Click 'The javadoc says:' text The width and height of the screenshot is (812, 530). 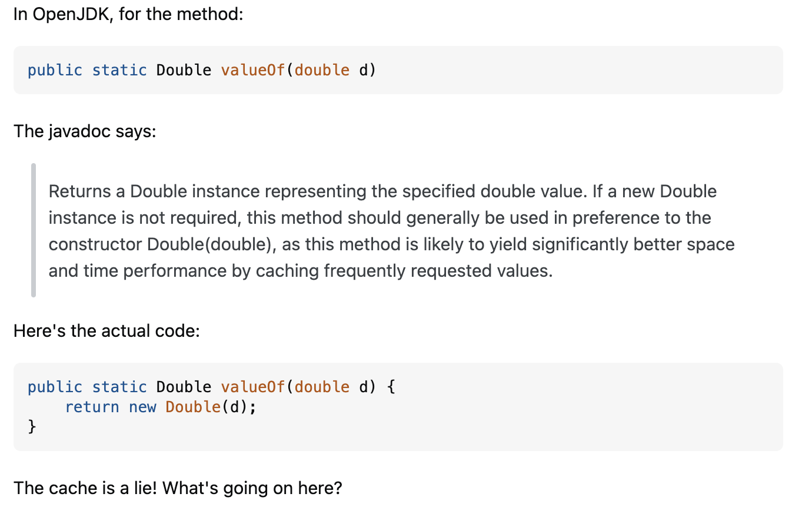tap(85, 131)
